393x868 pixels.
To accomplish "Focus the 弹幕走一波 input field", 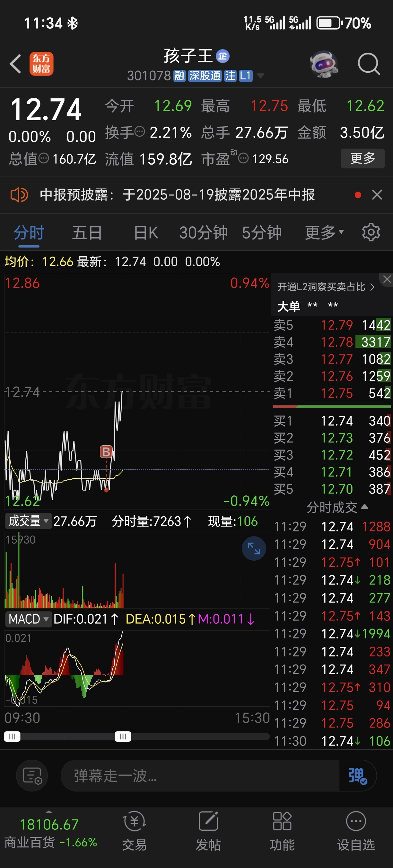I will [200, 775].
